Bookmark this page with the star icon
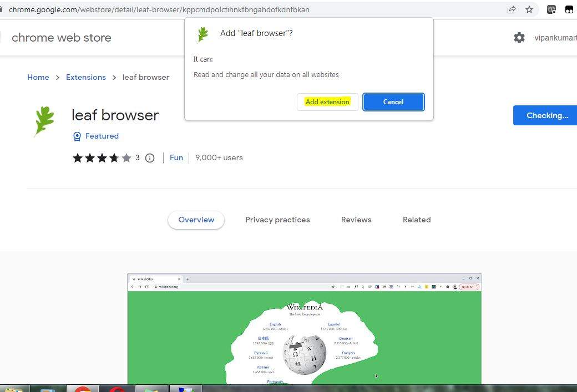 [529, 9]
